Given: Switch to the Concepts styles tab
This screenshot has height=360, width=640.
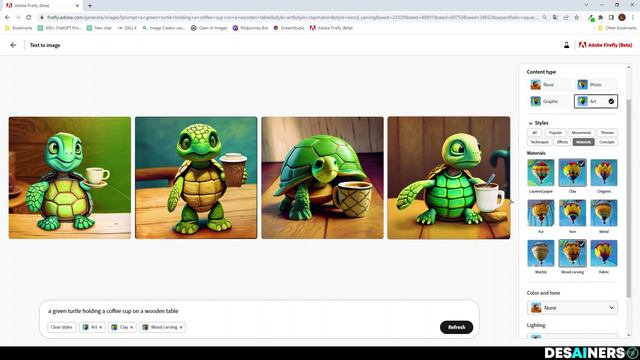Looking at the screenshot, I should 607,142.
